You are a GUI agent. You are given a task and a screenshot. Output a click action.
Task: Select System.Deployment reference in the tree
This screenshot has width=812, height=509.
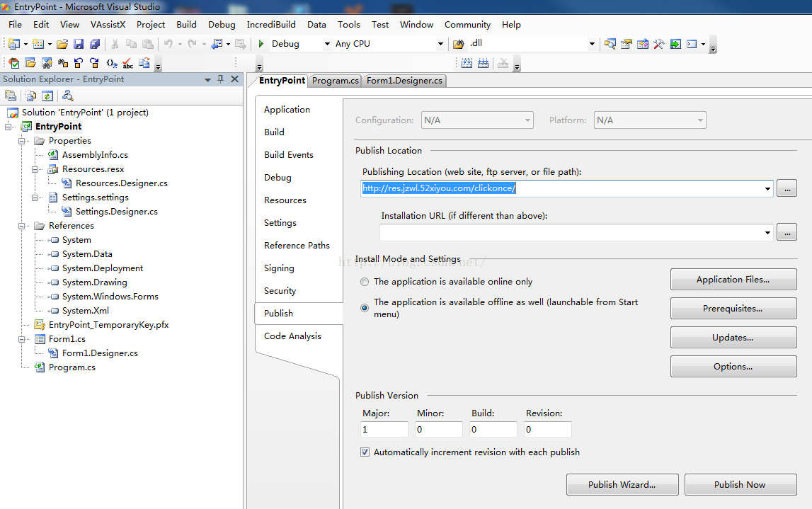pyautogui.click(x=103, y=268)
